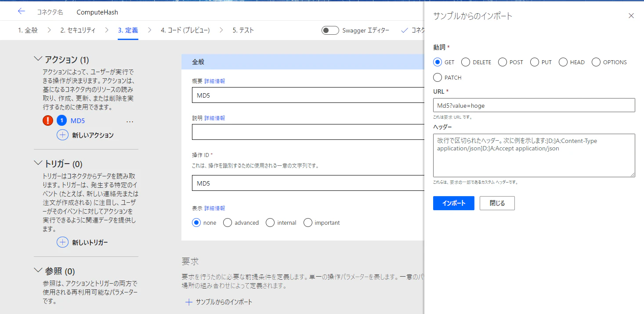Open the 1. 全般 step tab
The height and width of the screenshot is (314, 644).
[x=28, y=30]
